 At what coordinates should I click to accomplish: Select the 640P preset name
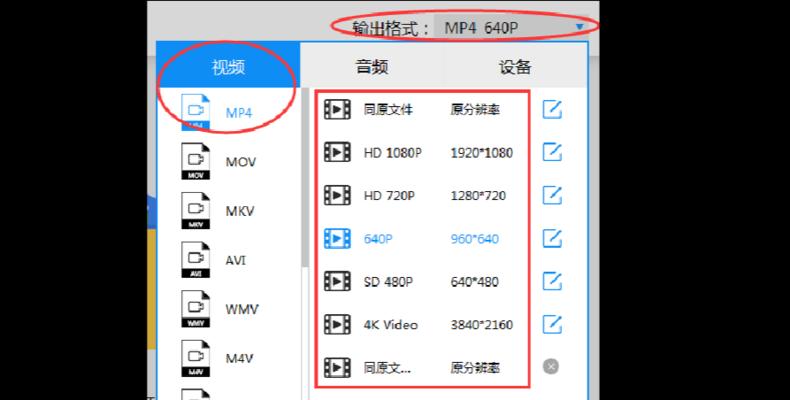377,239
